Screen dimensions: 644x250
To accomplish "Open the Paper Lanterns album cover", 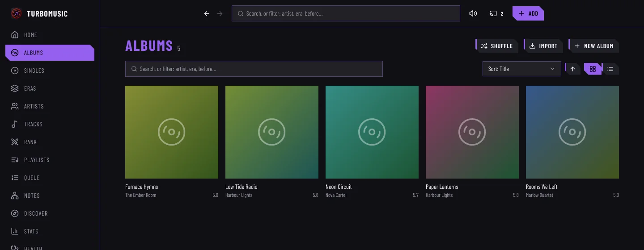I will click(472, 132).
